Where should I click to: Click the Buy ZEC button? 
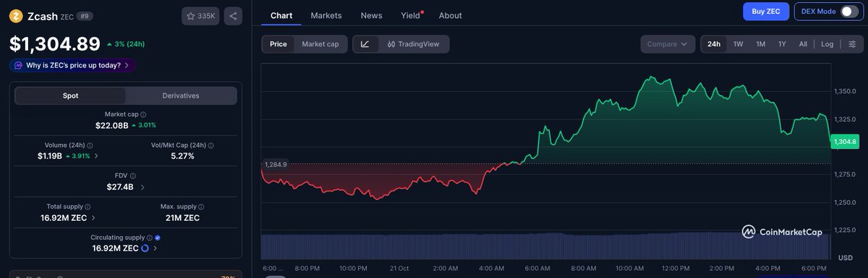coord(766,12)
